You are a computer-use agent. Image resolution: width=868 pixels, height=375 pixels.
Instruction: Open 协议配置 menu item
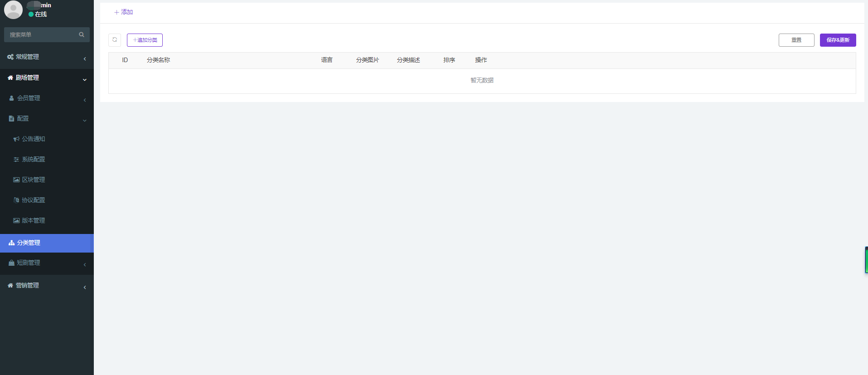pos(33,200)
